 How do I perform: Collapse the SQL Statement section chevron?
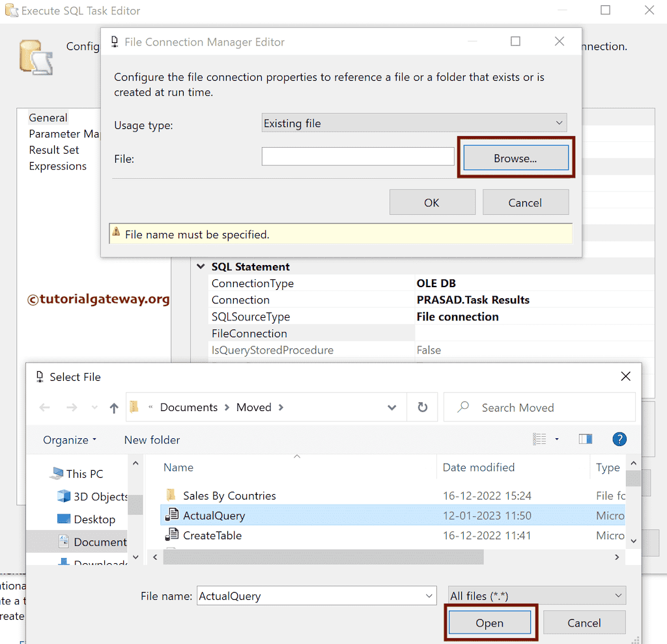pos(201,266)
